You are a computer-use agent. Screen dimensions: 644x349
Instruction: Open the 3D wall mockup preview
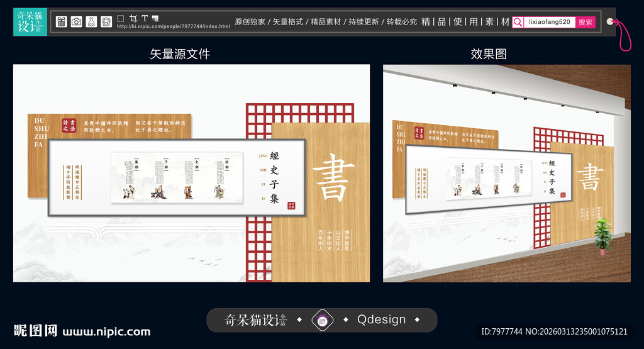click(x=507, y=174)
